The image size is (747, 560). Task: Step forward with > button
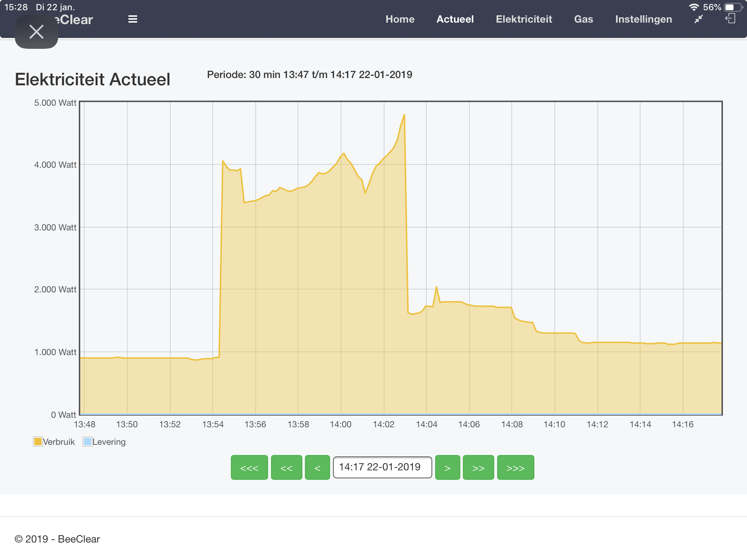(448, 467)
